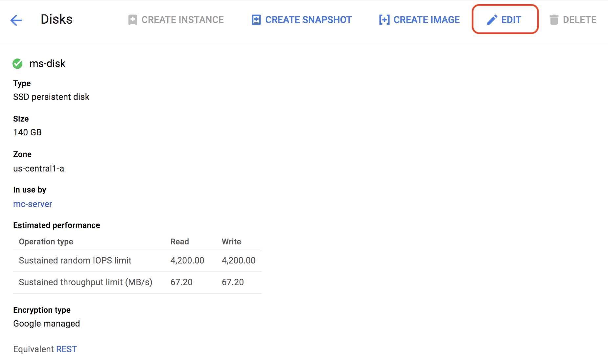Click the Size label
The height and width of the screenshot is (364, 608).
click(x=21, y=119)
